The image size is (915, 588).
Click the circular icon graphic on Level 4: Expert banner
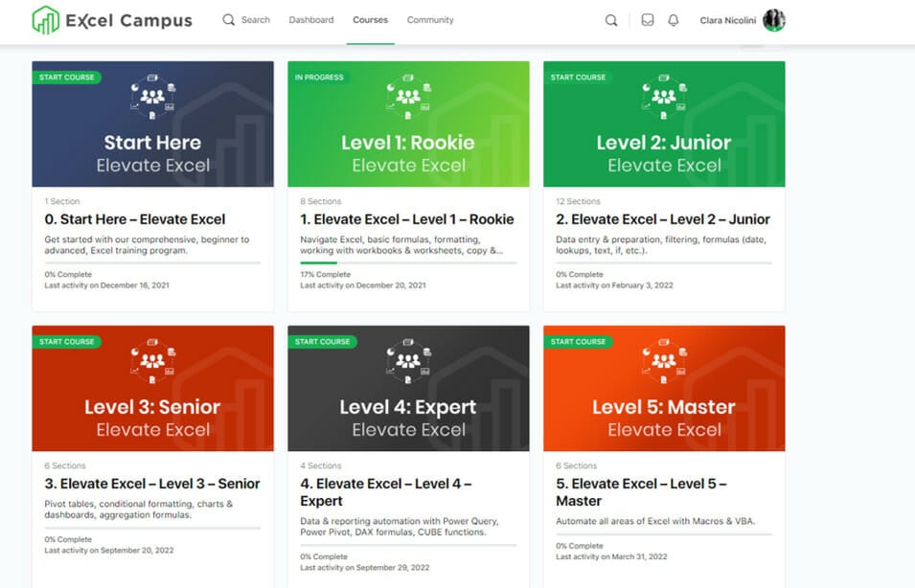click(408, 360)
